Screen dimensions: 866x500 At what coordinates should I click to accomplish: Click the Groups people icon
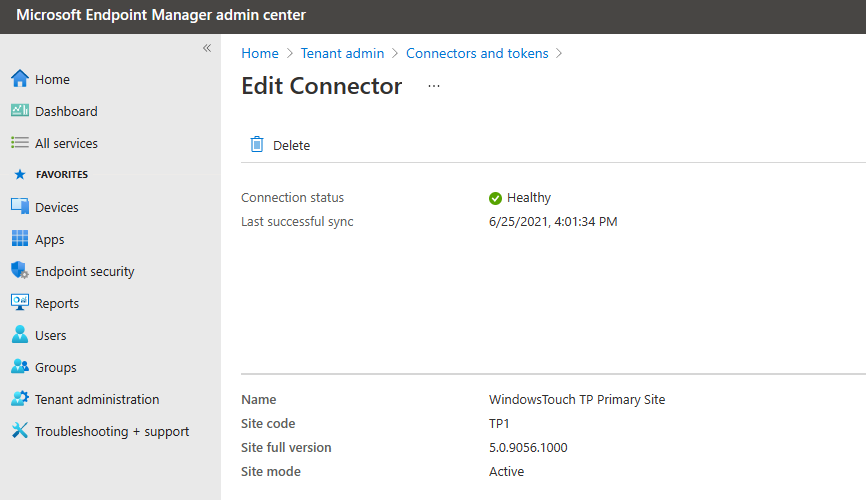tap(20, 366)
